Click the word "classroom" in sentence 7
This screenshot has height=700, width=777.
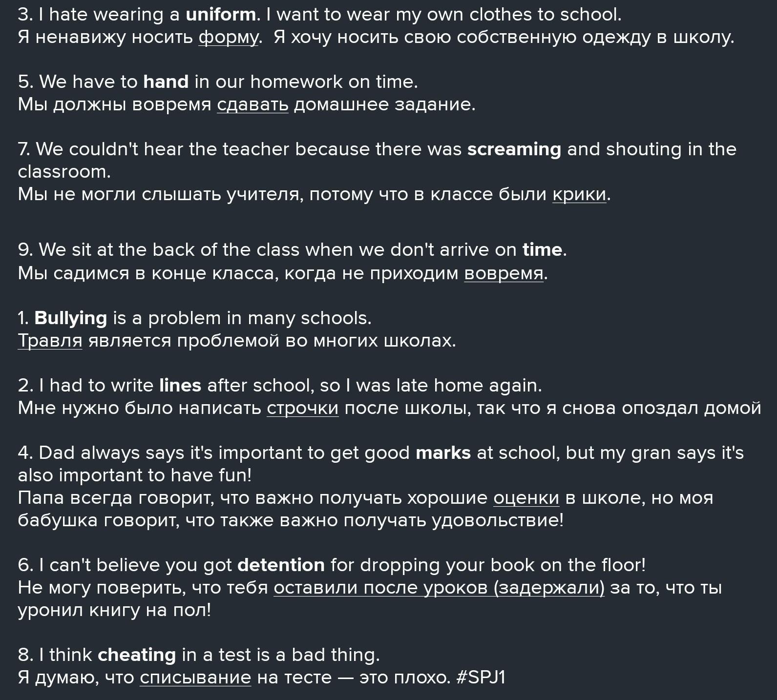[x=63, y=172]
